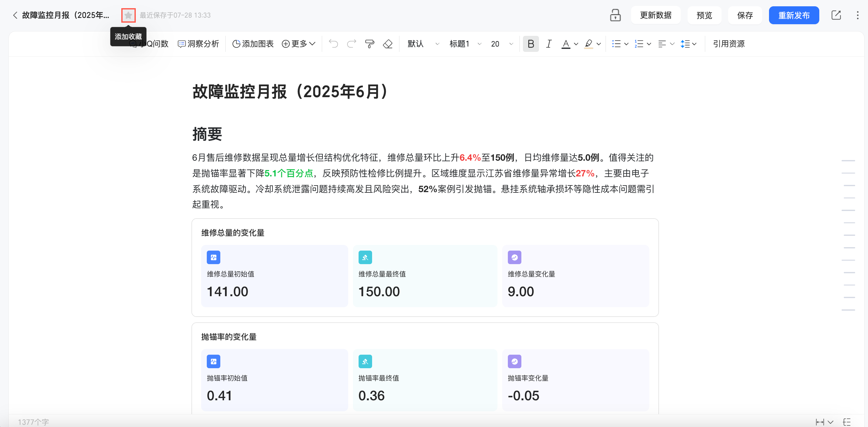
Task: Click the back arrow beside document title
Action: pyautogui.click(x=15, y=15)
